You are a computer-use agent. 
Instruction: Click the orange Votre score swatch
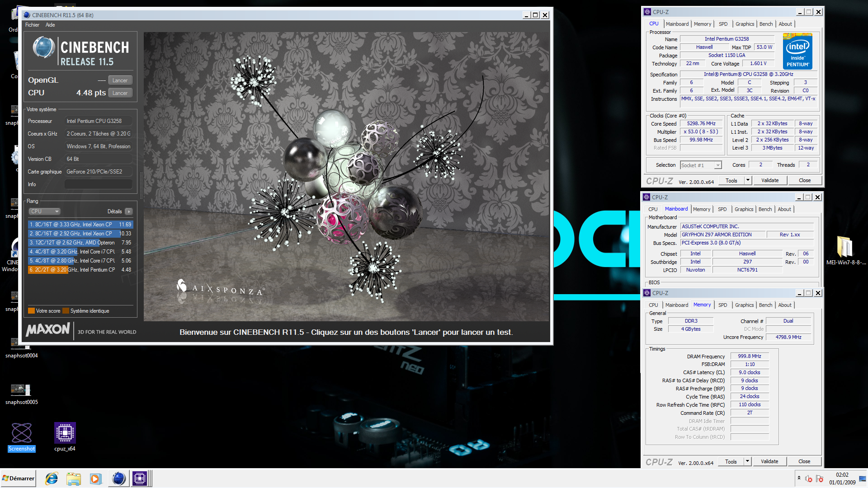tap(31, 311)
